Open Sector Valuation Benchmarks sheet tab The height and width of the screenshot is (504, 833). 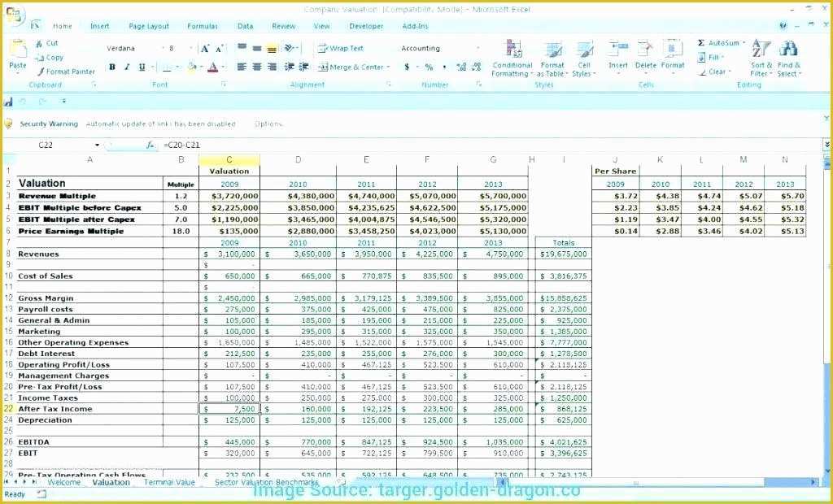coord(266,482)
